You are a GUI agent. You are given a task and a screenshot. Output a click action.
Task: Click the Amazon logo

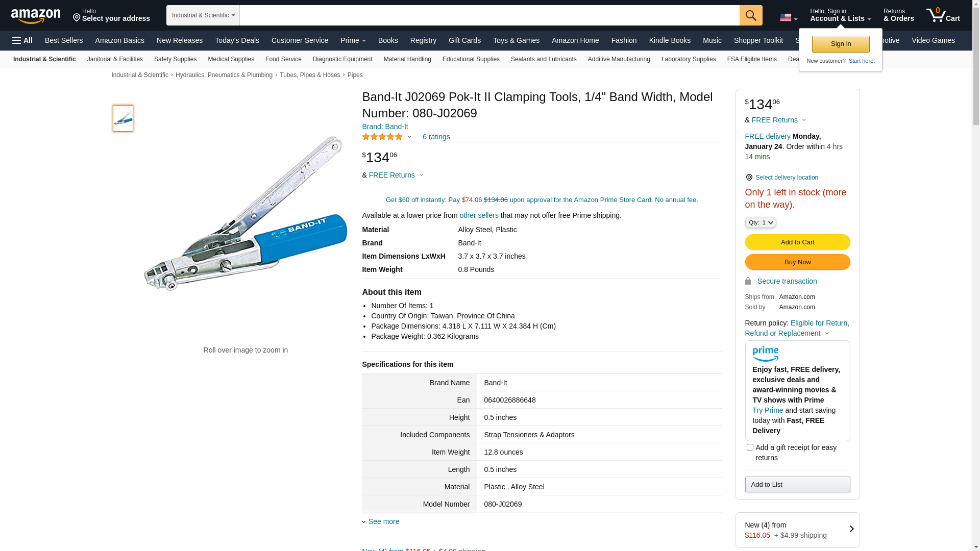pos(36,16)
